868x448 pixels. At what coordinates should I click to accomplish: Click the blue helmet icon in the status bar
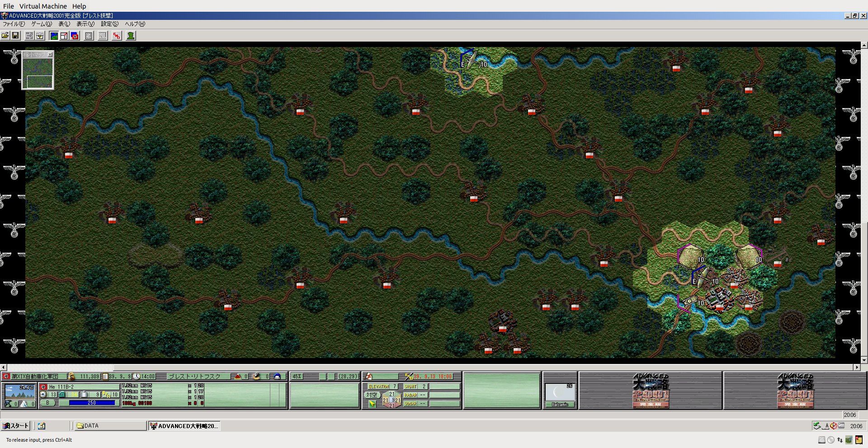coord(278,376)
